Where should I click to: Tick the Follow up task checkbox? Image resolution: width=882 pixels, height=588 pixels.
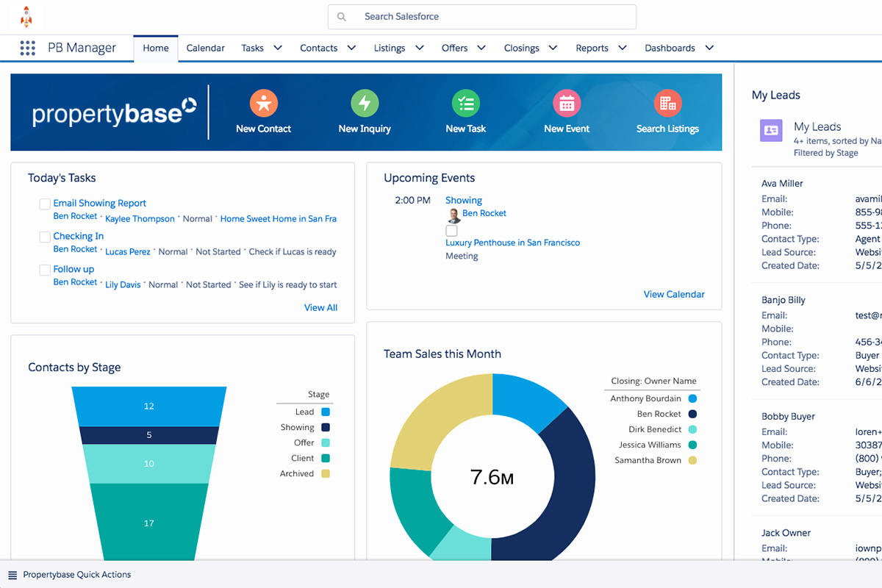click(45, 270)
